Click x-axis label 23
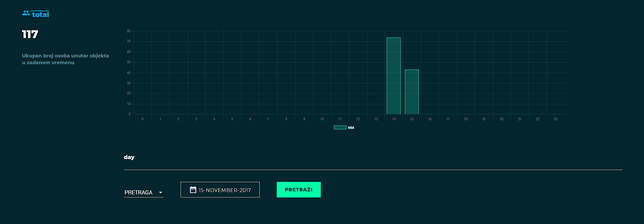 pos(555,119)
